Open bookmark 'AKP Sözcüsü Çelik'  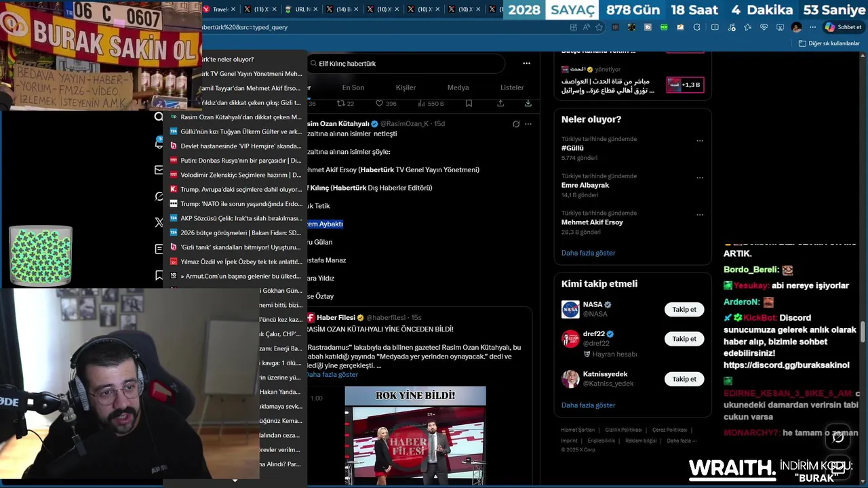point(236,218)
